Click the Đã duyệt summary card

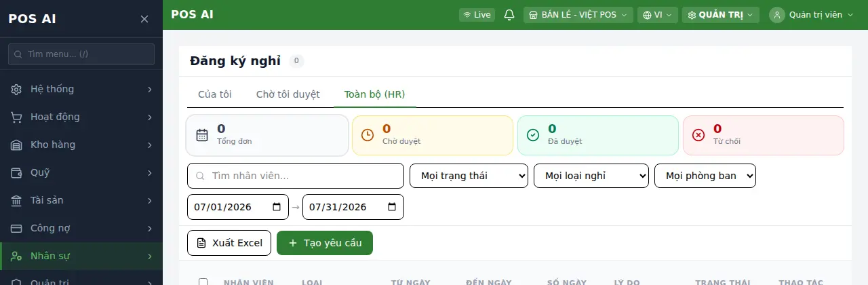(598, 135)
